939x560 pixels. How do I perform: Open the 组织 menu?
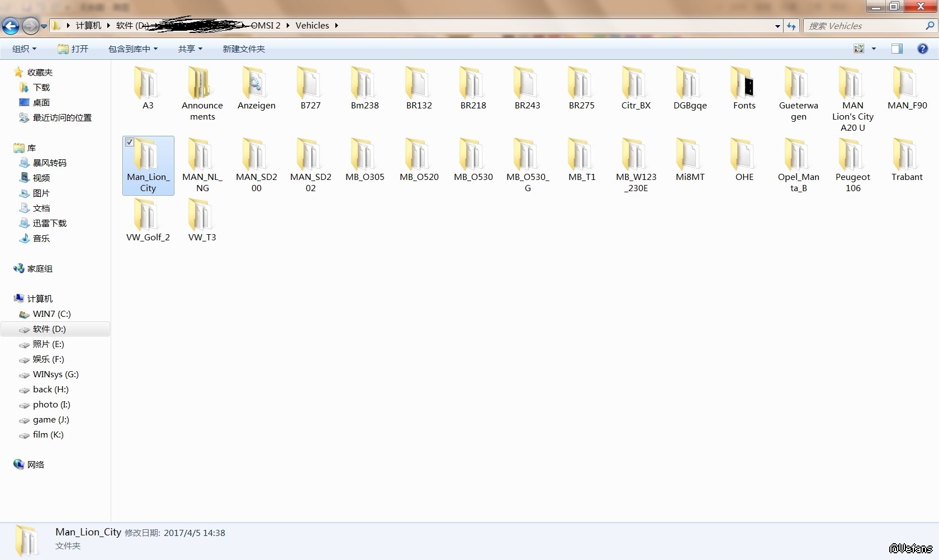coord(24,49)
